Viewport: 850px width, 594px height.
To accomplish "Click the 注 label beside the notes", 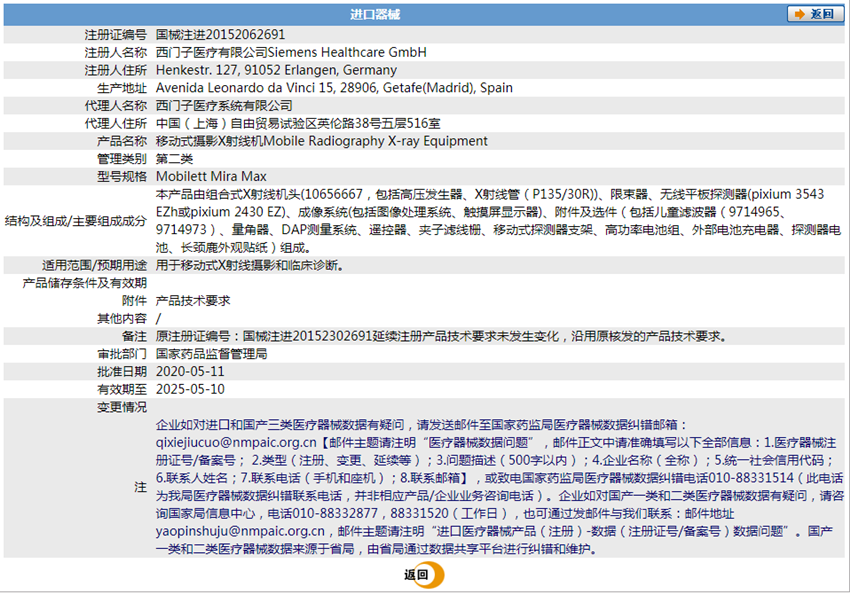I will [x=140, y=487].
